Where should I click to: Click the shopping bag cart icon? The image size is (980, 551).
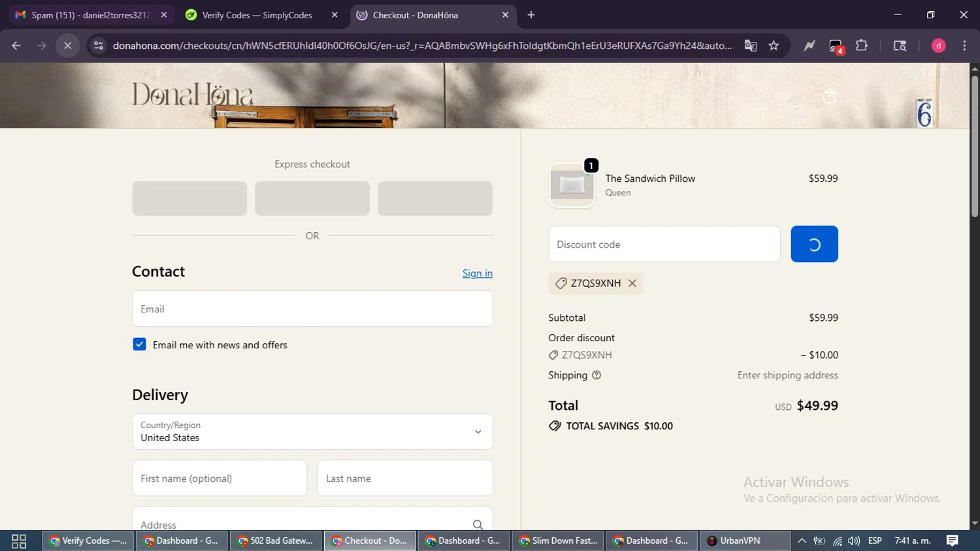tap(830, 97)
